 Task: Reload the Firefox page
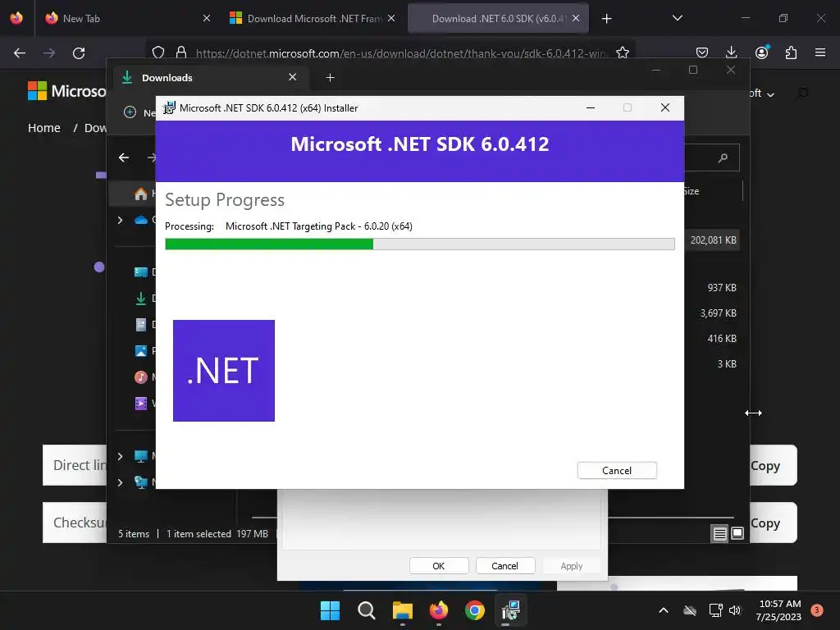[x=79, y=53]
